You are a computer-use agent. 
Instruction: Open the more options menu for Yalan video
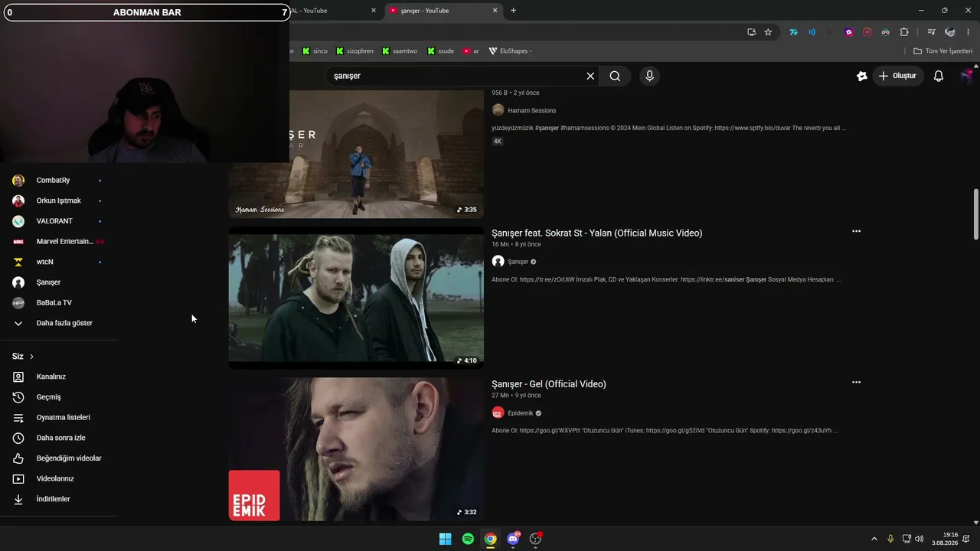(x=856, y=231)
